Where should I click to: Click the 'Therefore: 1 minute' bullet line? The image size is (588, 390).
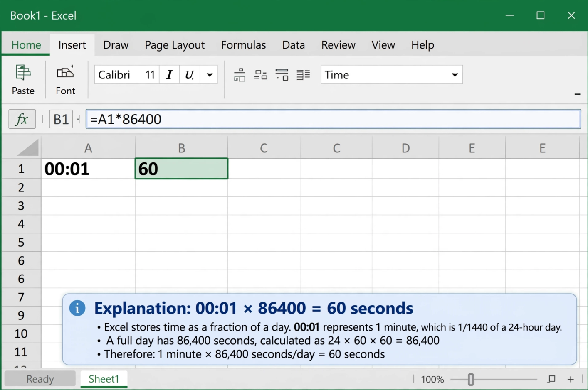click(x=241, y=354)
